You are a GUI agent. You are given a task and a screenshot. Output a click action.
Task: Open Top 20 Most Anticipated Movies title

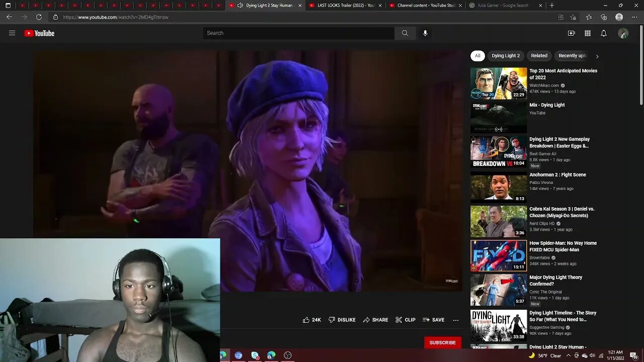pos(563,74)
